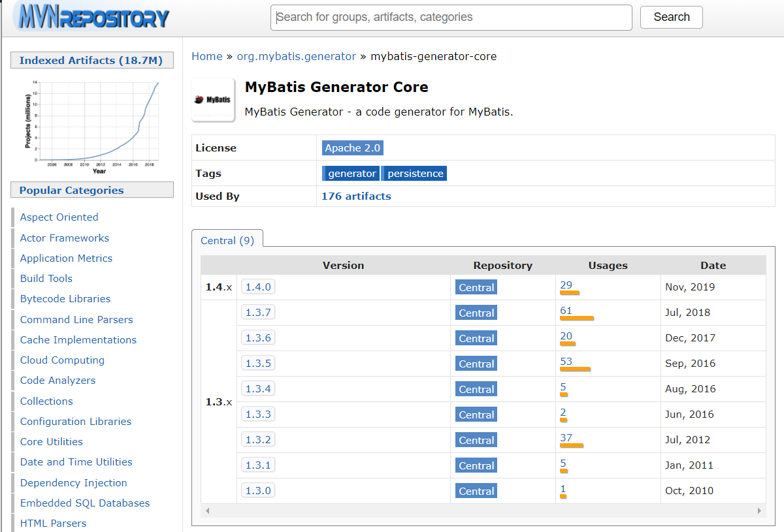Viewport: 784px width, 532px height.
Task: Click Central repository badge for 1.3.5
Action: coord(476,364)
